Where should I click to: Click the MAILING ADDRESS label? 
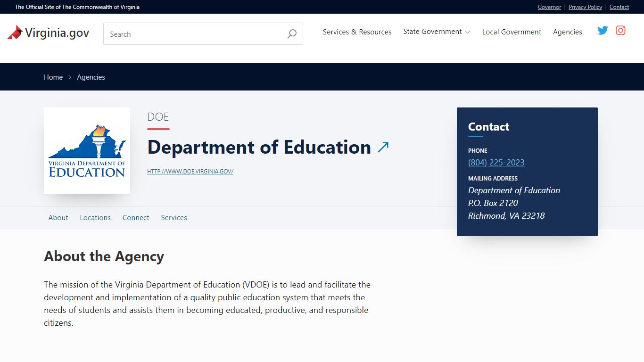[x=493, y=179]
